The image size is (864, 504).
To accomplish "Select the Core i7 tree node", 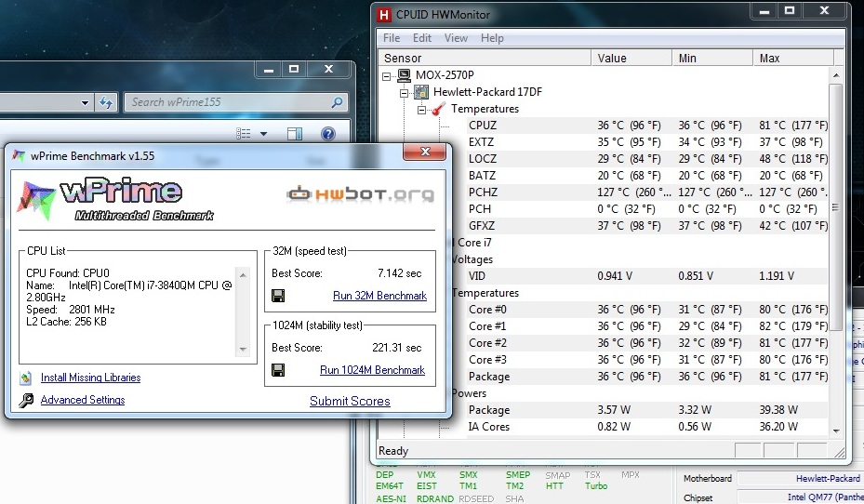I will tap(474, 243).
